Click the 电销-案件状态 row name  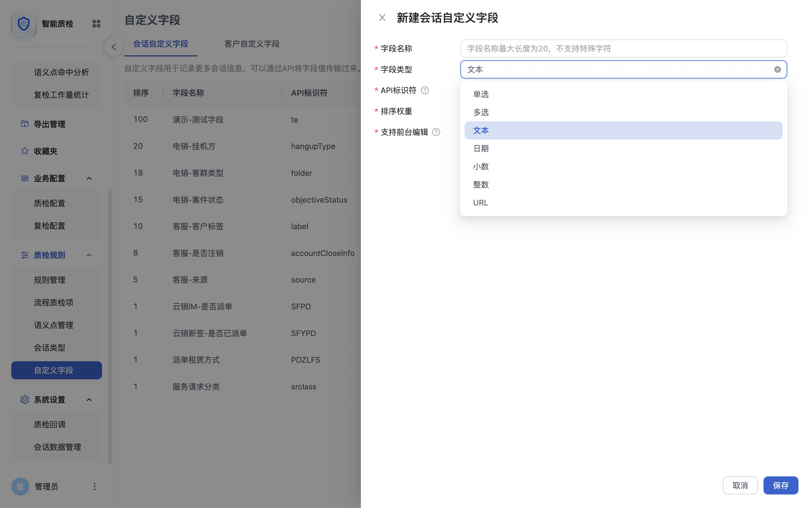[198, 200]
